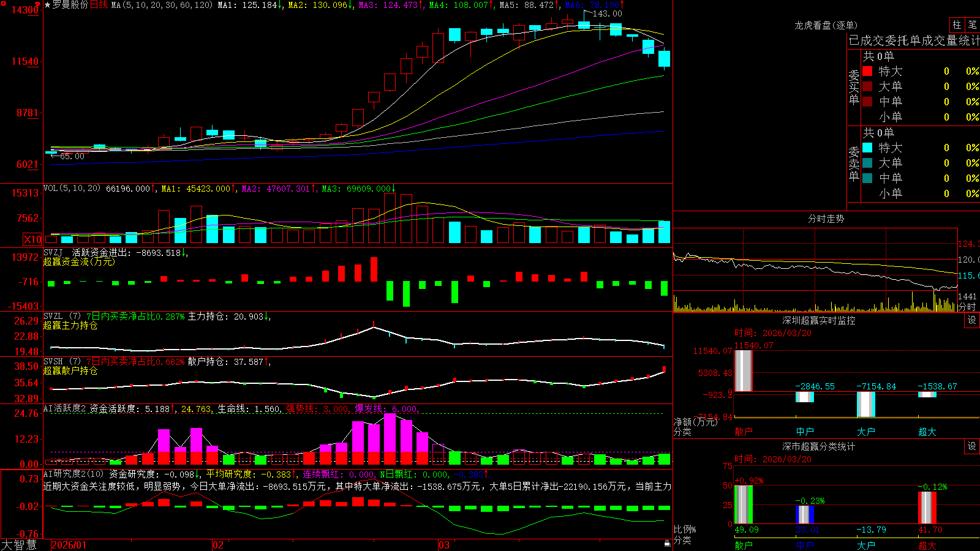980x551 pixels.
Task: Click the dark red 中单 buy swatch
Action: [867, 102]
